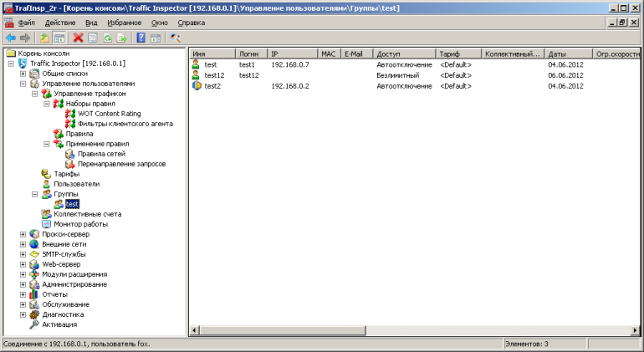Click the Коллективные счета icon in the tree
The width and height of the screenshot is (644, 352).
coord(46,214)
